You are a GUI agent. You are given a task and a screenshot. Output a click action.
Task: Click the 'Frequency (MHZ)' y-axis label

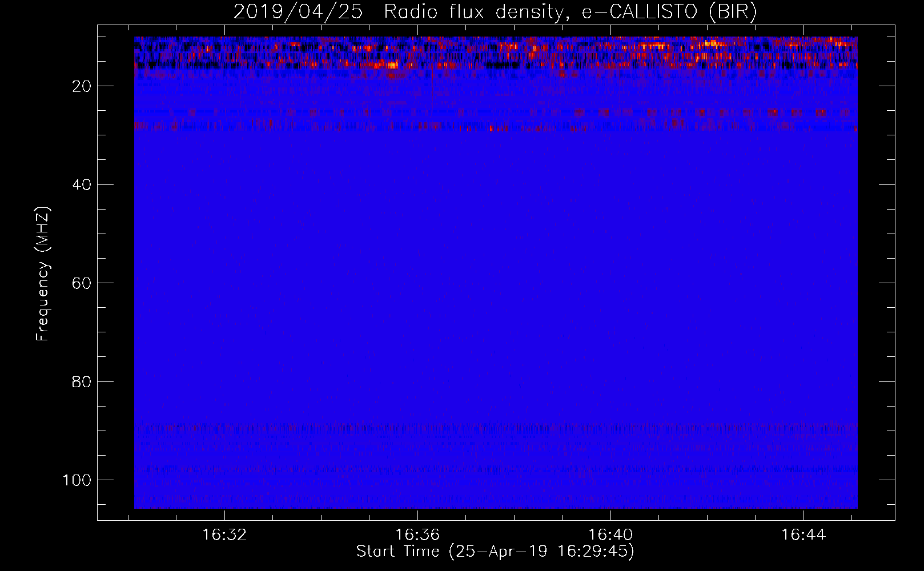[43, 274]
